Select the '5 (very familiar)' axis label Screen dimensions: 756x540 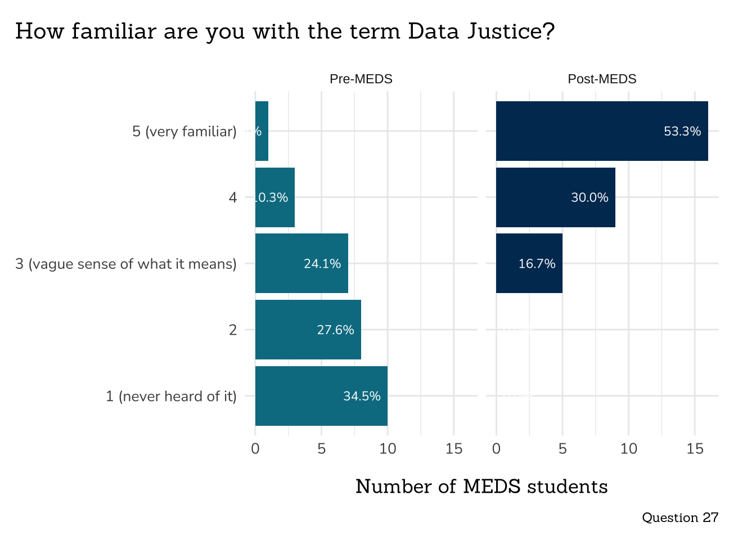click(x=184, y=132)
